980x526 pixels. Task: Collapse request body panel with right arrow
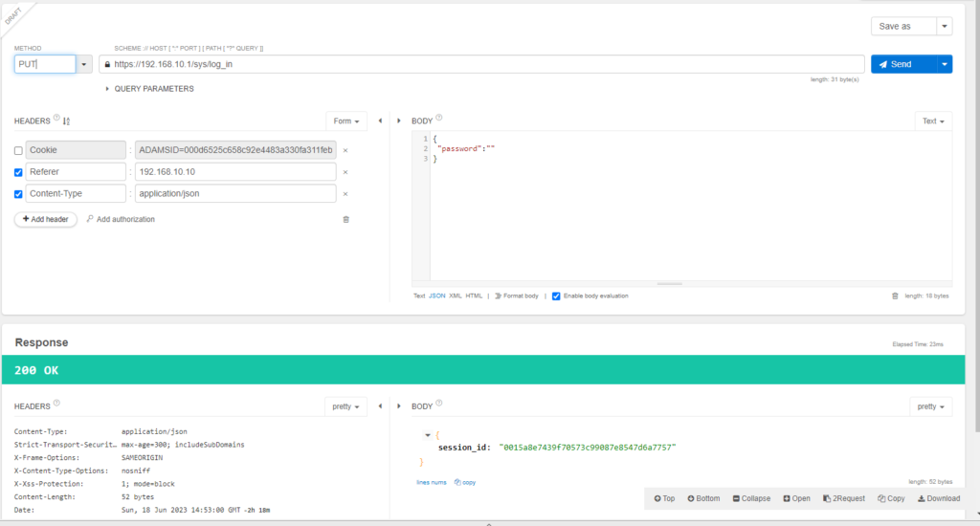[399, 121]
